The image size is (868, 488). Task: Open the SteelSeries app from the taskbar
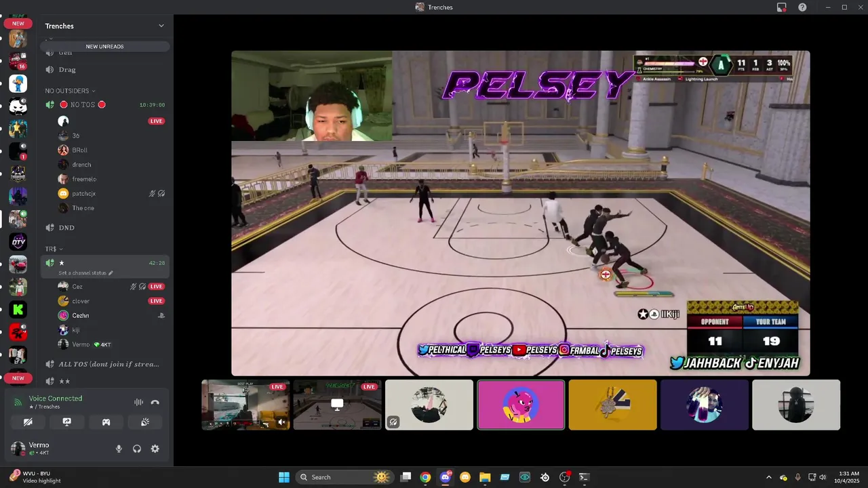click(x=545, y=477)
